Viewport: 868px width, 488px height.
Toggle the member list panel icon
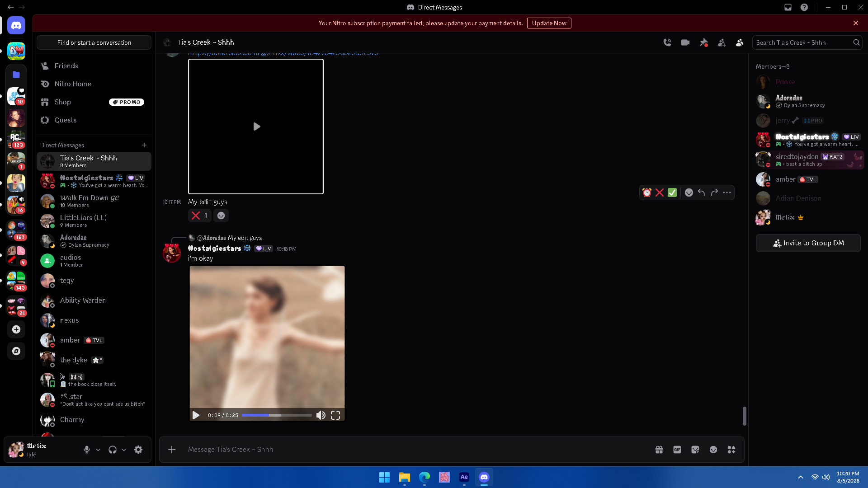click(740, 42)
